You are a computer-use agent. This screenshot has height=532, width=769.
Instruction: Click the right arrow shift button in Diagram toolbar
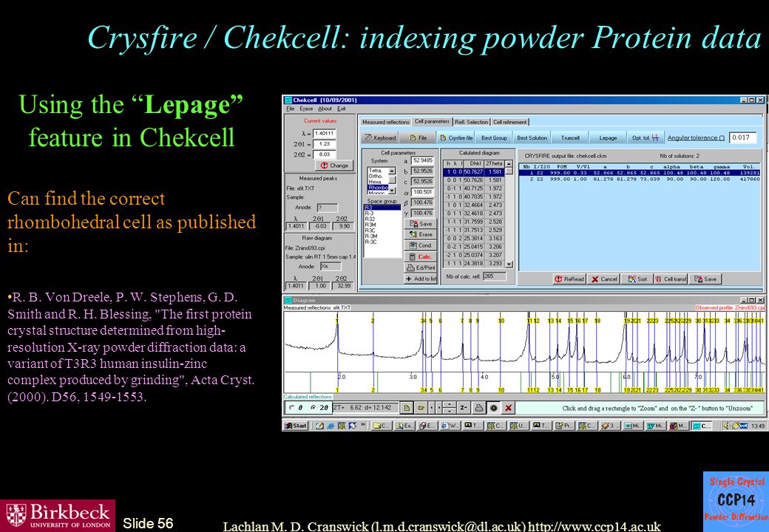[x=439, y=408]
